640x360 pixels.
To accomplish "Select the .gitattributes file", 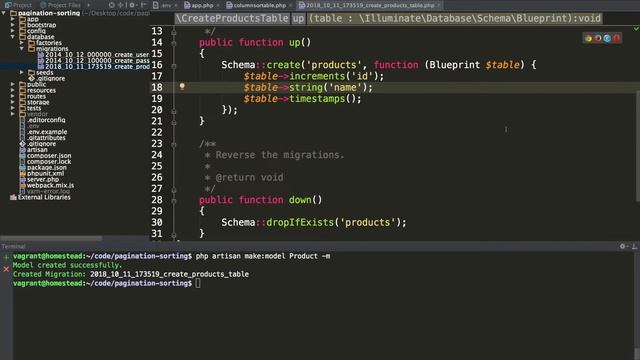I will point(42,138).
